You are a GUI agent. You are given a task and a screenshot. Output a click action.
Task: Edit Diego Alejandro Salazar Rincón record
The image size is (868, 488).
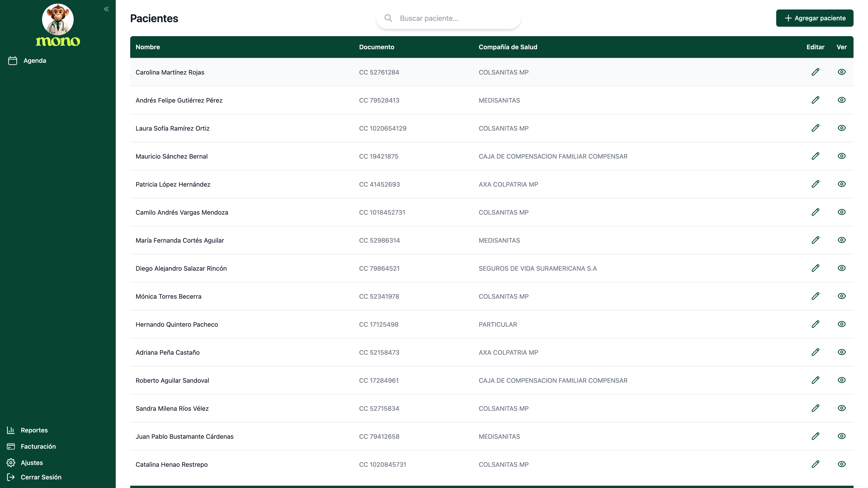point(815,268)
